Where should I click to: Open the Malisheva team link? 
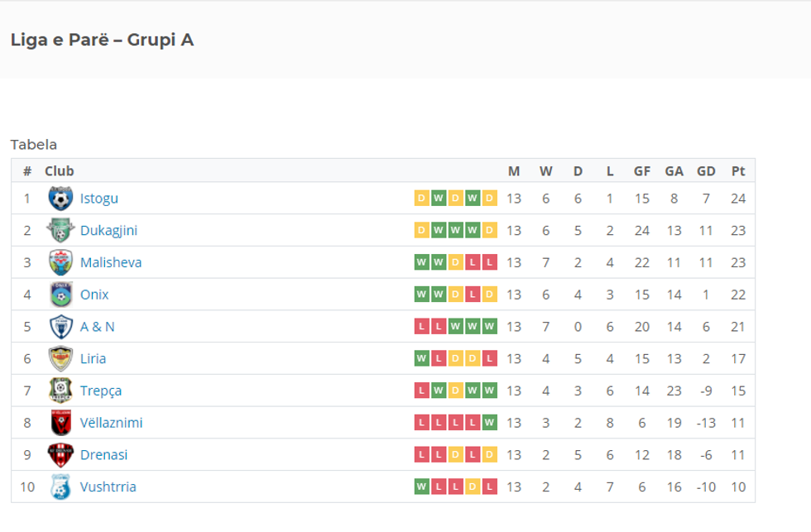[111, 262]
